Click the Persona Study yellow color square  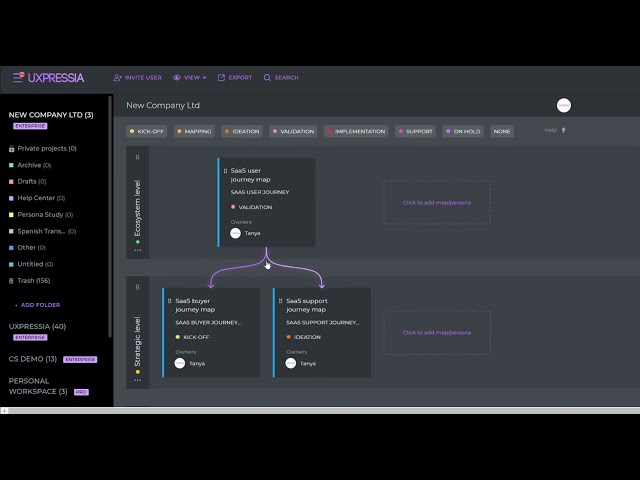click(11, 215)
